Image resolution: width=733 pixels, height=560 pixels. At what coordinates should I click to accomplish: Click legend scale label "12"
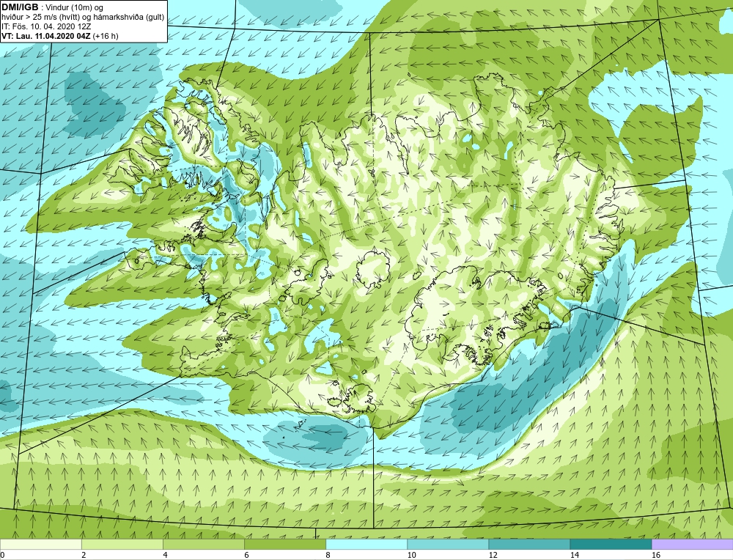(493, 555)
